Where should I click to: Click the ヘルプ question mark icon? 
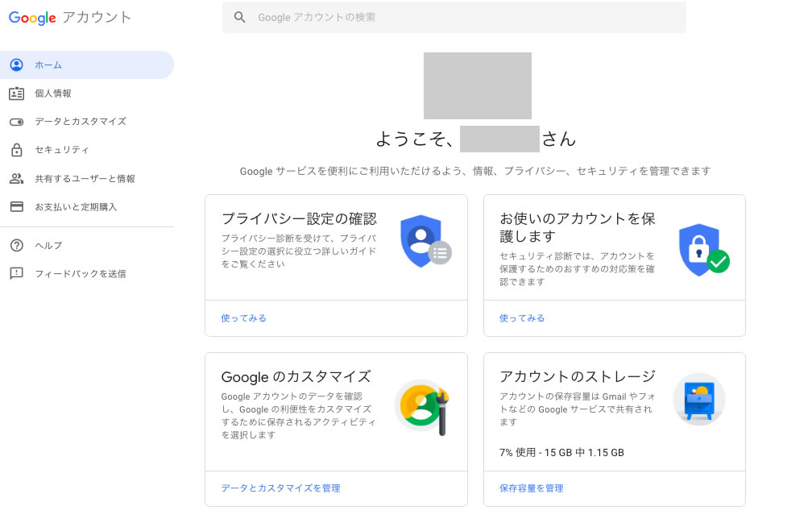pyautogui.click(x=16, y=245)
